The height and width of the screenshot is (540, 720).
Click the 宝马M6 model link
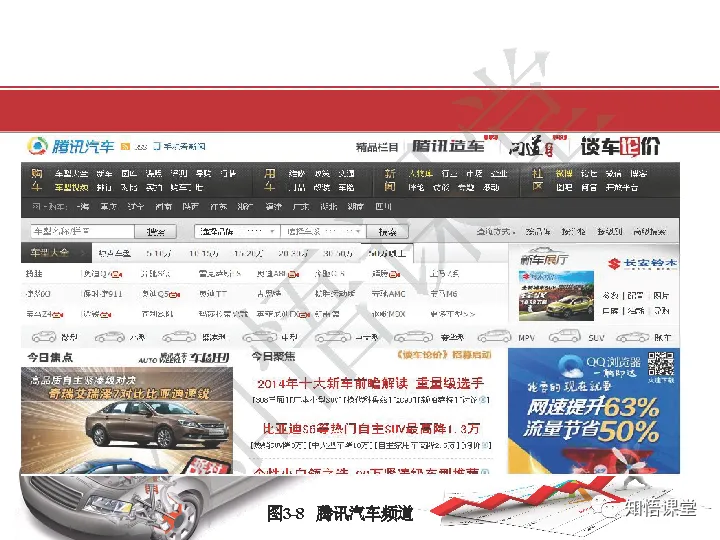pos(444,294)
